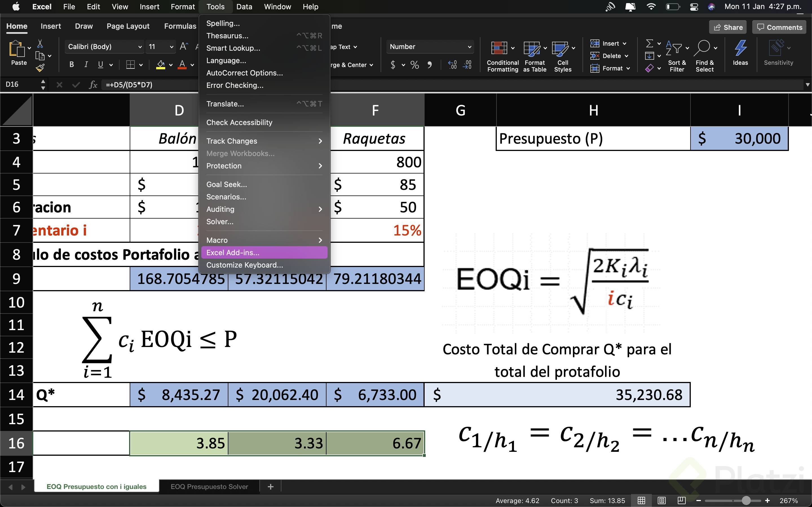Select Excel Add-ins from Tools menu

tap(233, 252)
